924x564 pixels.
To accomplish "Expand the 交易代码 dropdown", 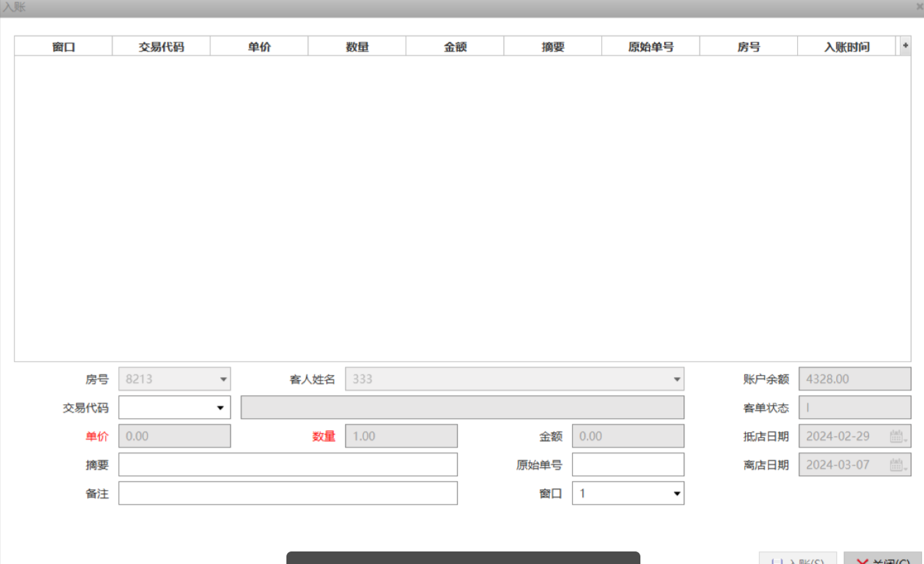I will [220, 408].
